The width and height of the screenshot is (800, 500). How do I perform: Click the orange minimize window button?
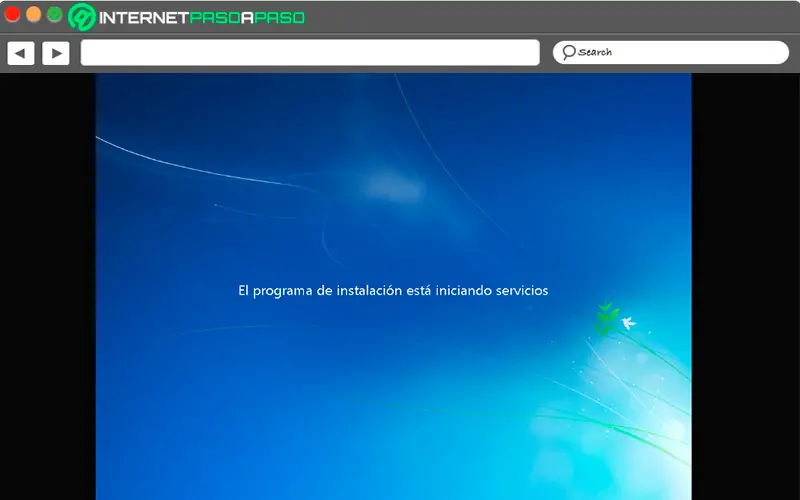(x=34, y=14)
